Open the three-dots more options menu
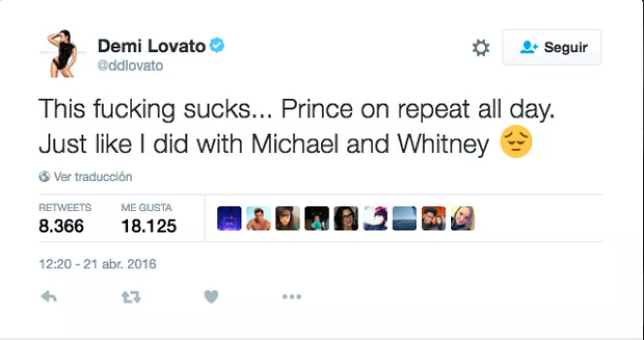The image size is (644, 340). [x=291, y=297]
